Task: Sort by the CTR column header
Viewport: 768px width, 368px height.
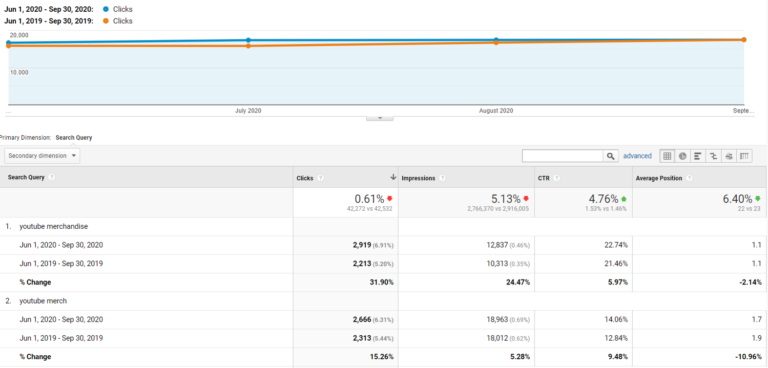Action: point(544,178)
